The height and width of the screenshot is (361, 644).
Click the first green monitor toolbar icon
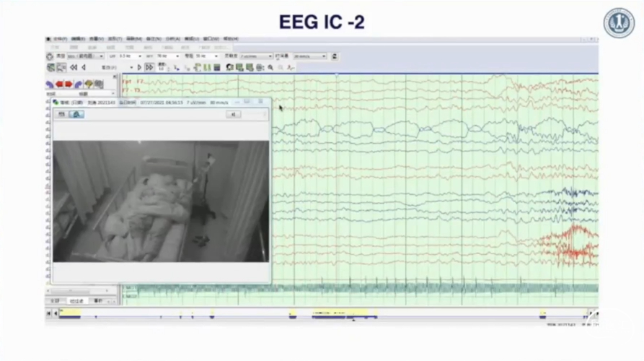click(240, 67)
